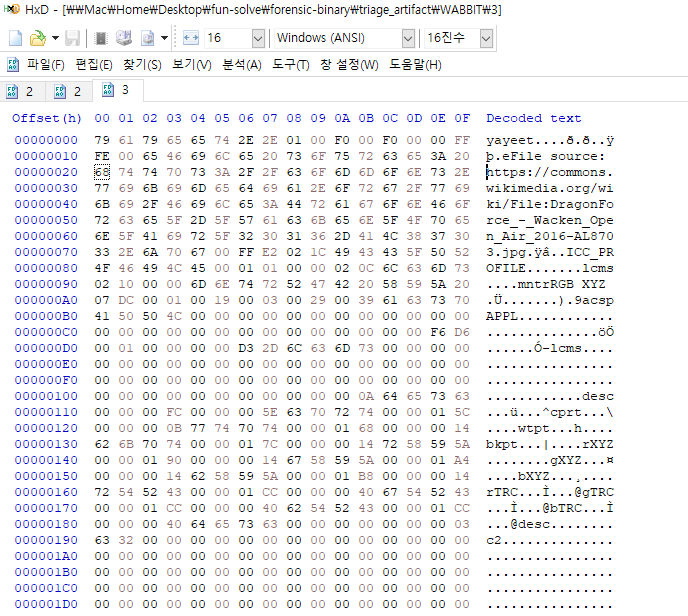Click decoded text 'APPL'
Screen dimensions: 688x616
[502, 316]
